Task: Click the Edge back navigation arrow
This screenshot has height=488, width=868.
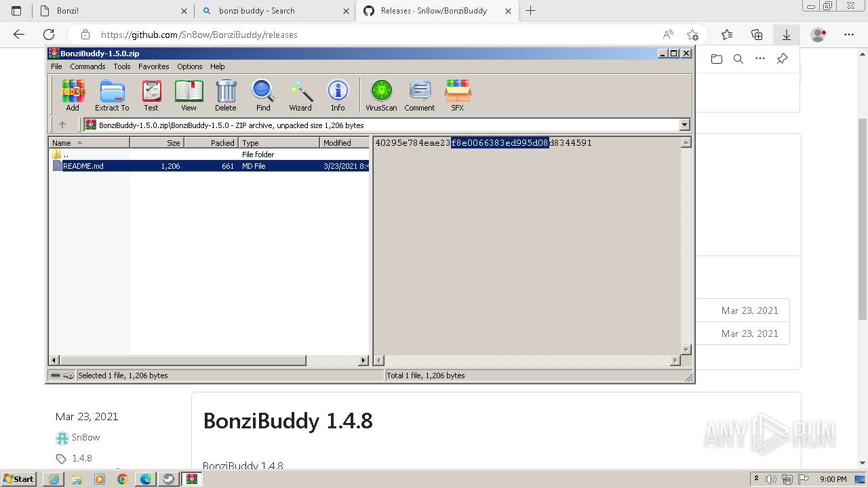Action: (x=19, y=35)
